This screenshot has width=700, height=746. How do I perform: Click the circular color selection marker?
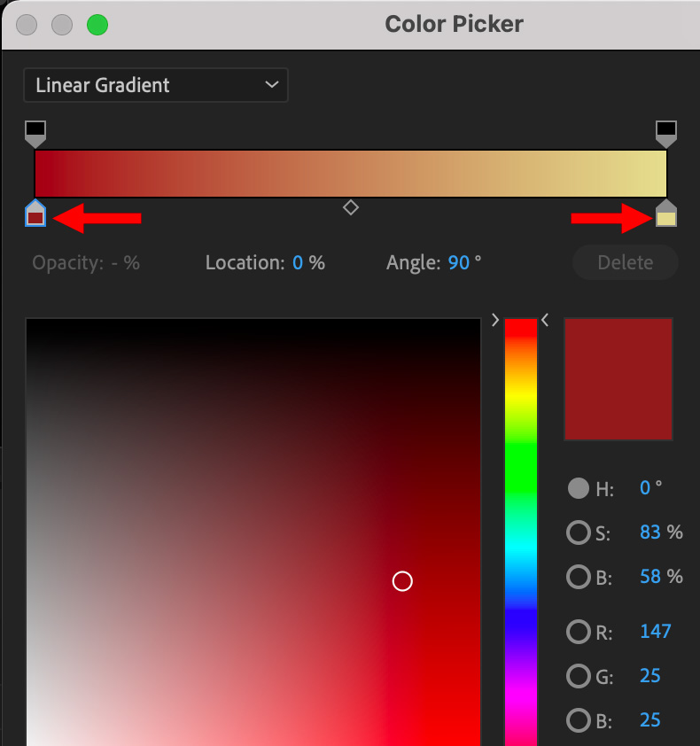click(x=402, y=581)
